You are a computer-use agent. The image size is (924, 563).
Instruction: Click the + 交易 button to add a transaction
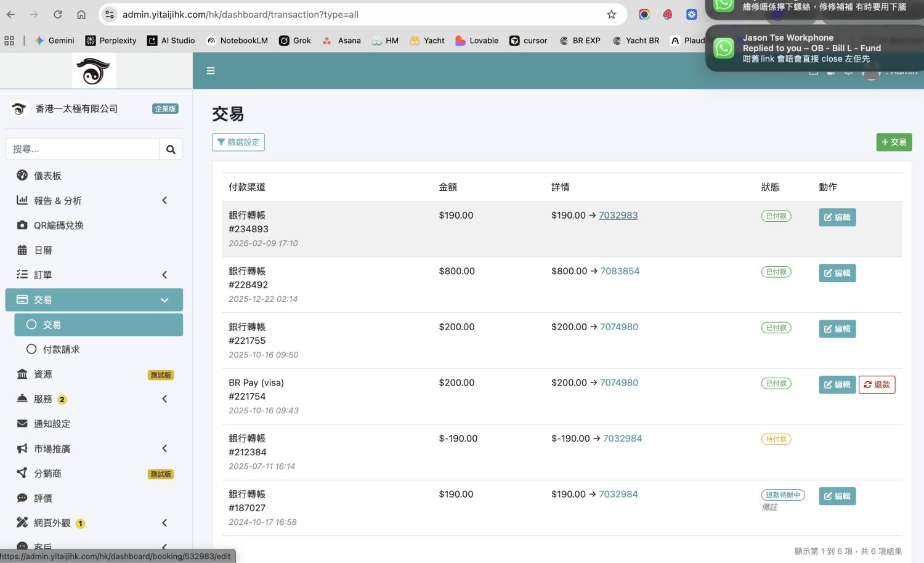point(894,142)
